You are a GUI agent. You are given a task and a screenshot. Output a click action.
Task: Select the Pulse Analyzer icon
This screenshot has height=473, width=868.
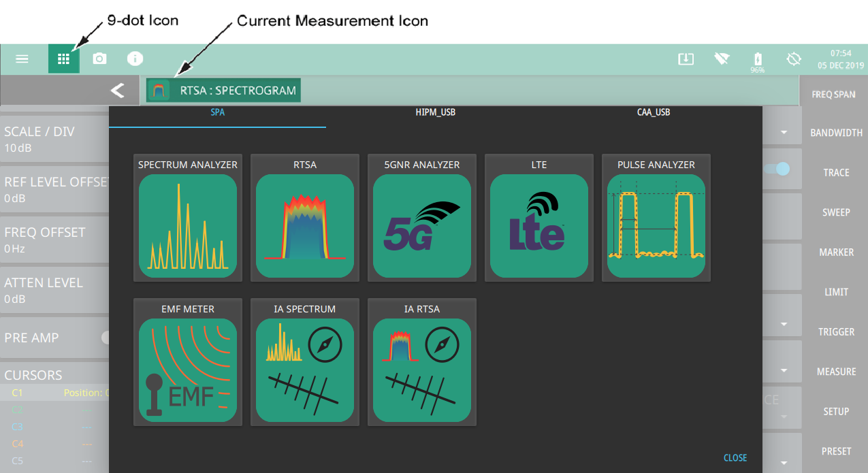point(656,226)
